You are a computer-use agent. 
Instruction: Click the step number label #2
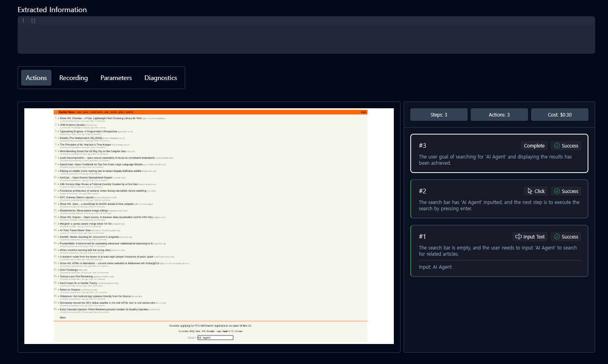(422, 191)
